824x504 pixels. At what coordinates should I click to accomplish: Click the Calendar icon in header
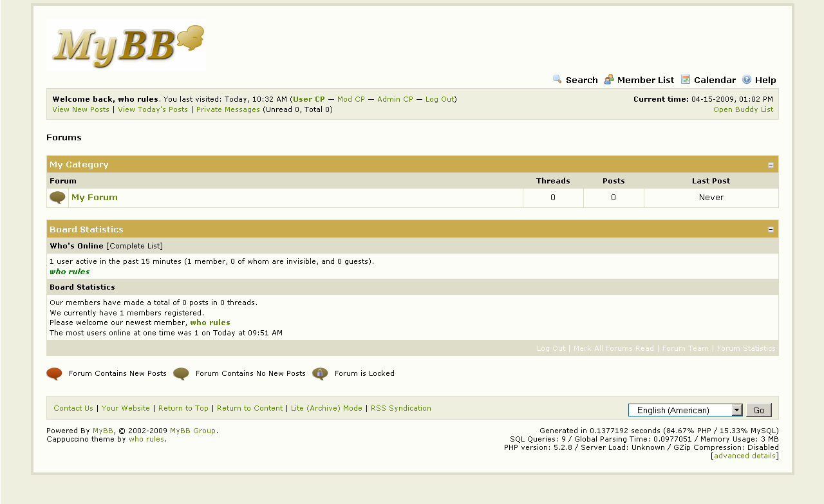pos(686,79)
